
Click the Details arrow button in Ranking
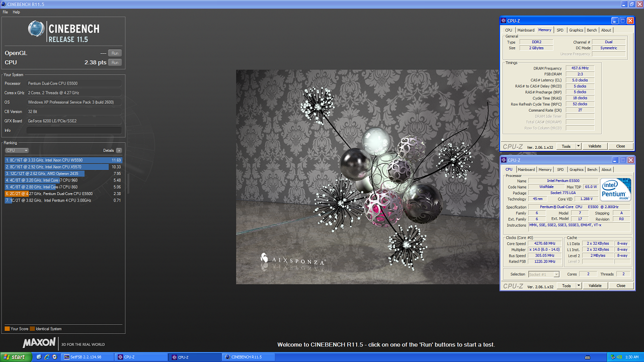click(x=119, y=150)
